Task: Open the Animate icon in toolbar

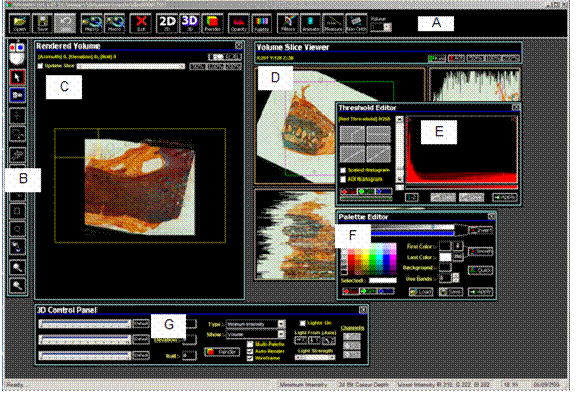Action: pos(310,23)
